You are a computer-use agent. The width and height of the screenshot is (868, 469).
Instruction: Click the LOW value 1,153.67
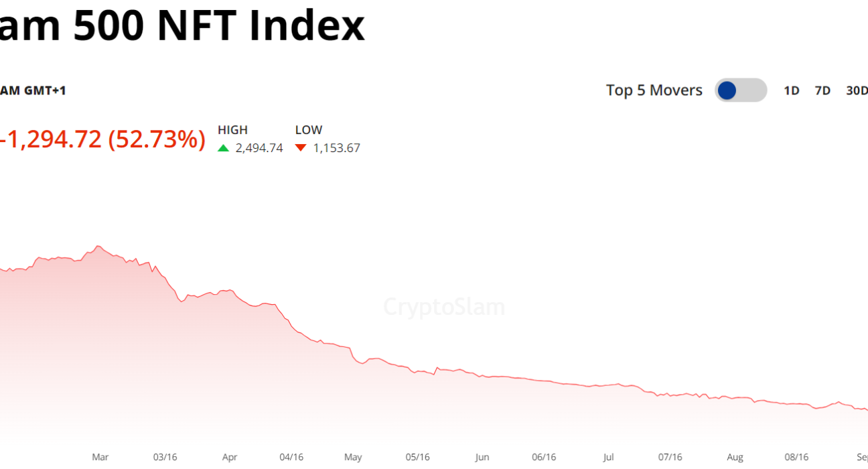(337, 148)
